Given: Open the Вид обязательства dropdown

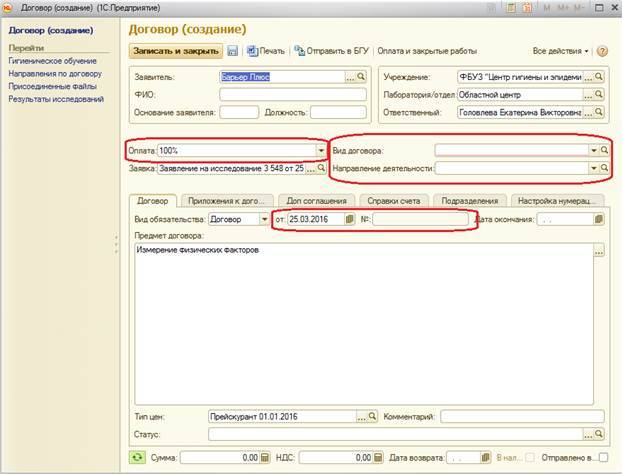Looking at the screenshot, I should 264,218.
